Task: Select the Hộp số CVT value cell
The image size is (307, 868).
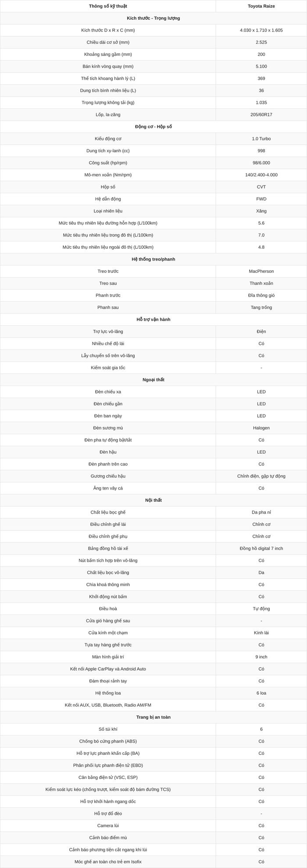Action: point(261,187)
